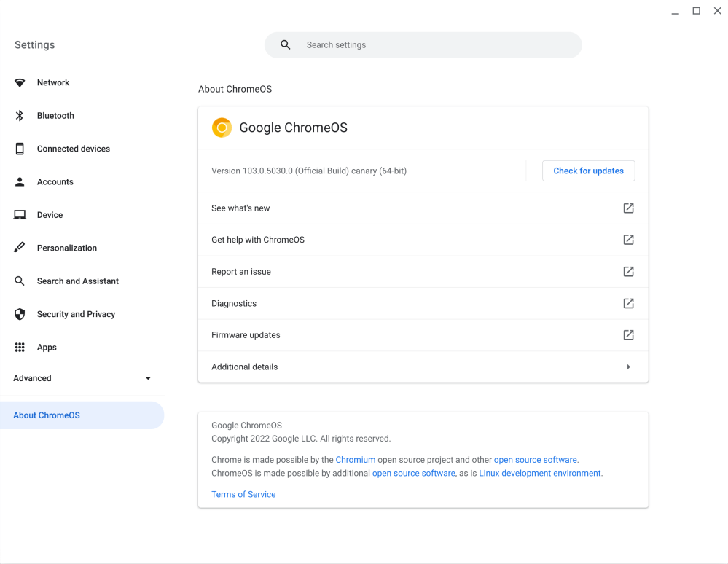The width and height of the screenshot is (728, 564).
Task: Click the Apps grid icon
Action: (x=20, y=348)
